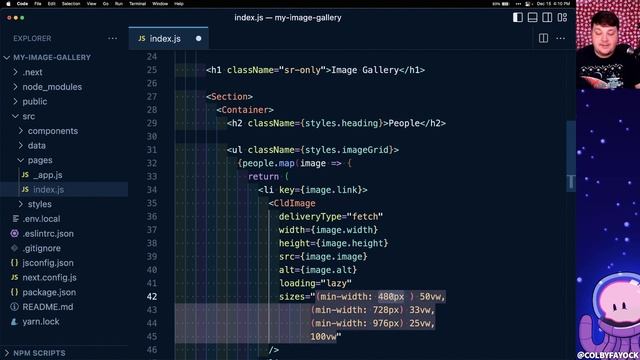Open customize layout icon
Viewport: 640px width, 360px height.
click(562, 17)
